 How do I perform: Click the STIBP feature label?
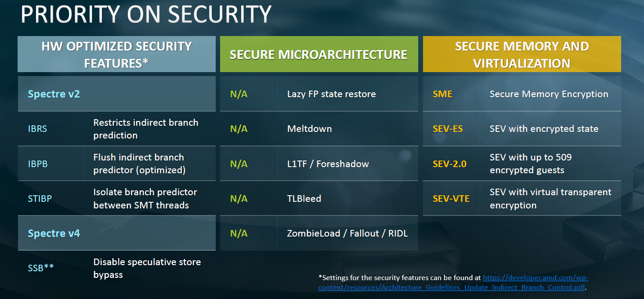[x=40, y=198]
